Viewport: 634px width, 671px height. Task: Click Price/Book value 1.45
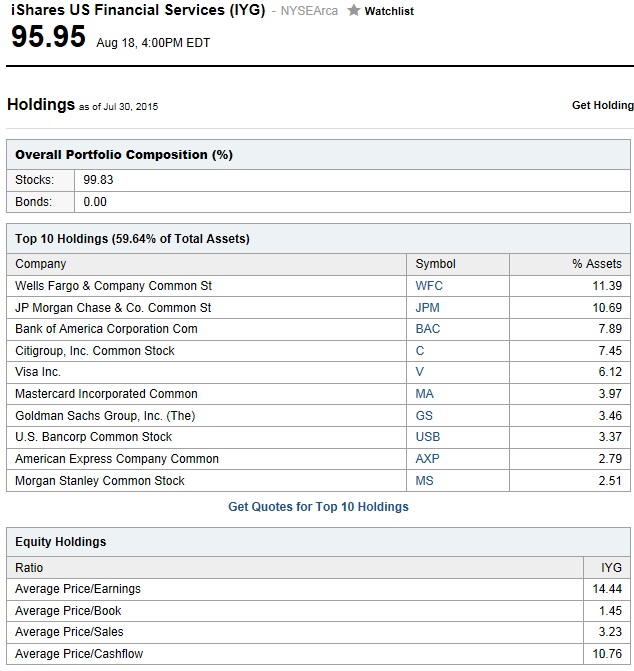click(x=610, y=611)
